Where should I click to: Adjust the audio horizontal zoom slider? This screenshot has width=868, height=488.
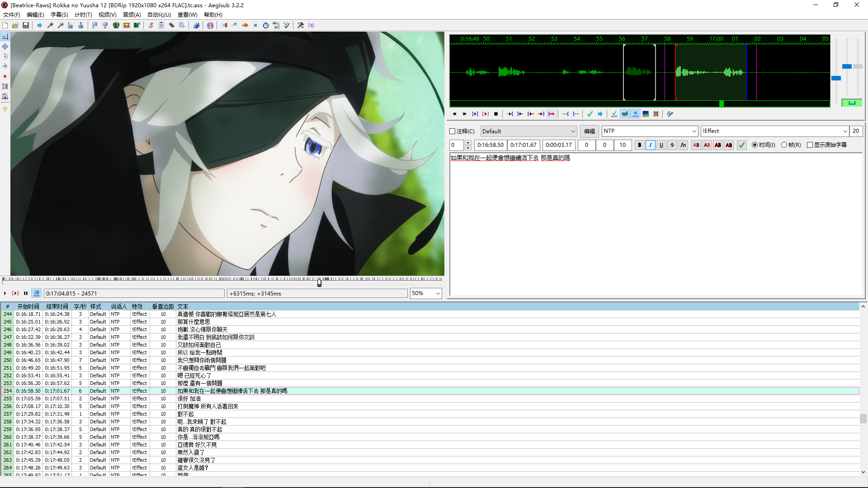tap(836, 78)
